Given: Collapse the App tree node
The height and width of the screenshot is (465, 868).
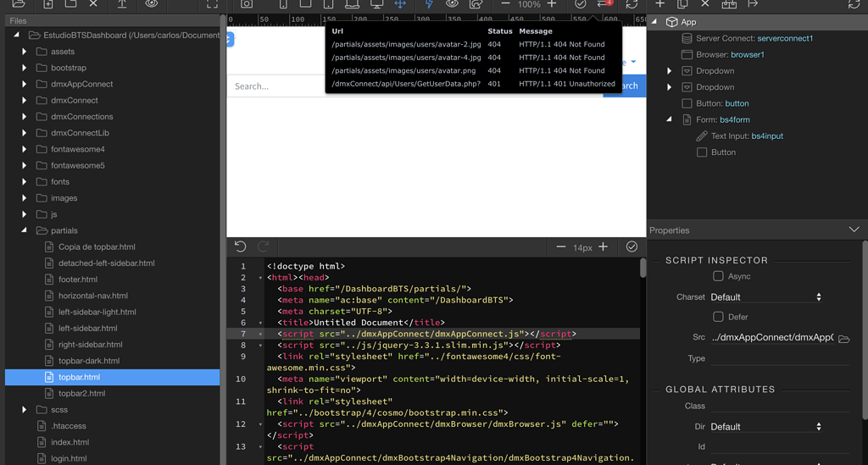Looking at the screenshot, I should coord(654,21).
